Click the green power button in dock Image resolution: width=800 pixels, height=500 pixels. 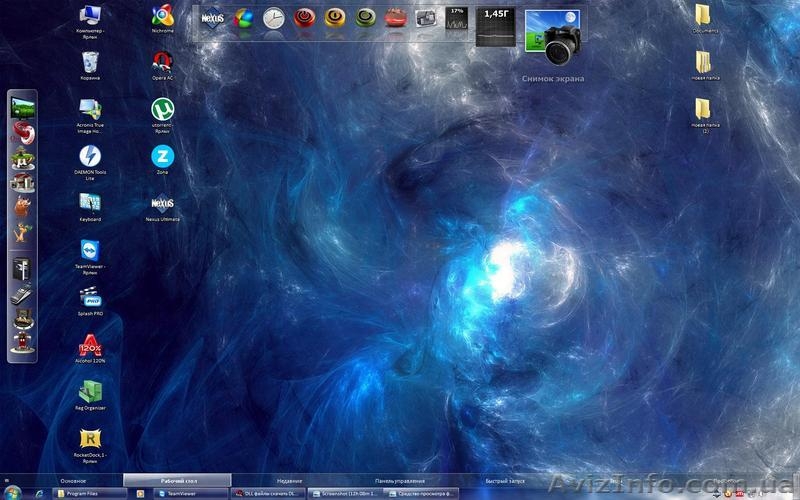(x=366, y=17)
